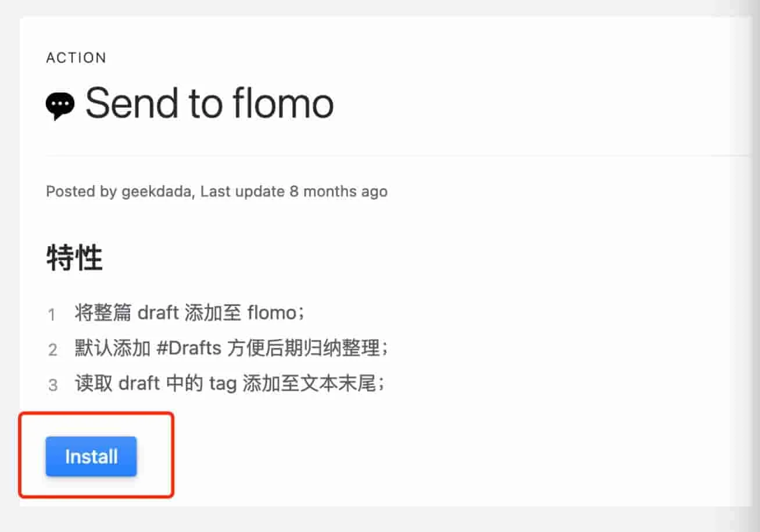Select list item about adding draft to flomo
760x532 pixels.
click(190, 313)
